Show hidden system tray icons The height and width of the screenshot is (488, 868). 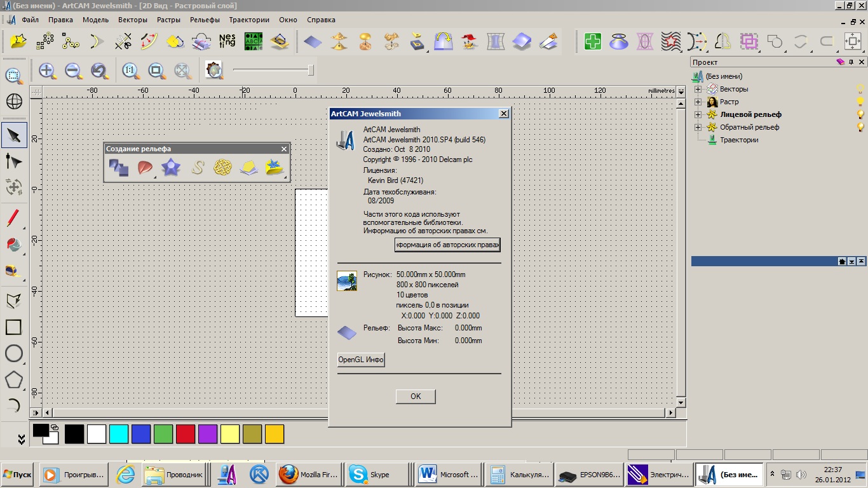pyautogui.click(x=773, y=474)
